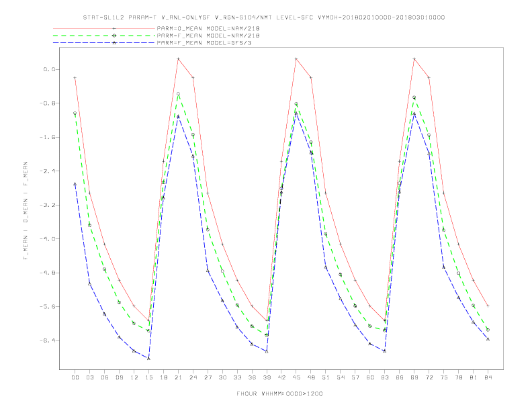Click x-axis tick label 03
Image resolution: width=532 pixels, height=411 pixels.
(x=89, y=377)
